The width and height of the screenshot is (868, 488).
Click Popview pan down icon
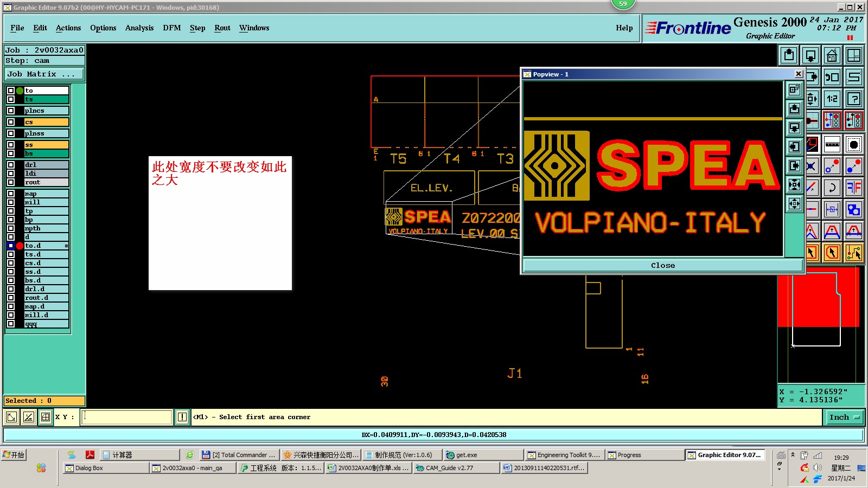click(x=794, y=128)
